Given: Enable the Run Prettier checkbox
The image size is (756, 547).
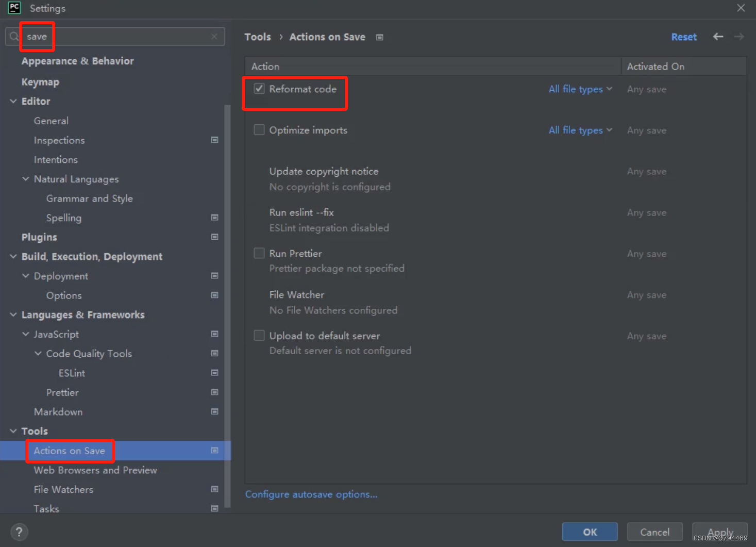Looking at the screenshot, I should coord(259,253).
